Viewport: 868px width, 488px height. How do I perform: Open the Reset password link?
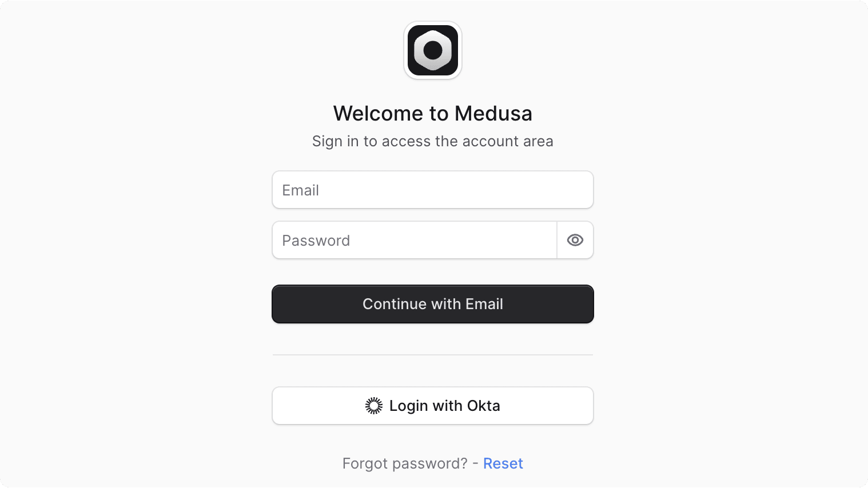click(x=503, y=463)
